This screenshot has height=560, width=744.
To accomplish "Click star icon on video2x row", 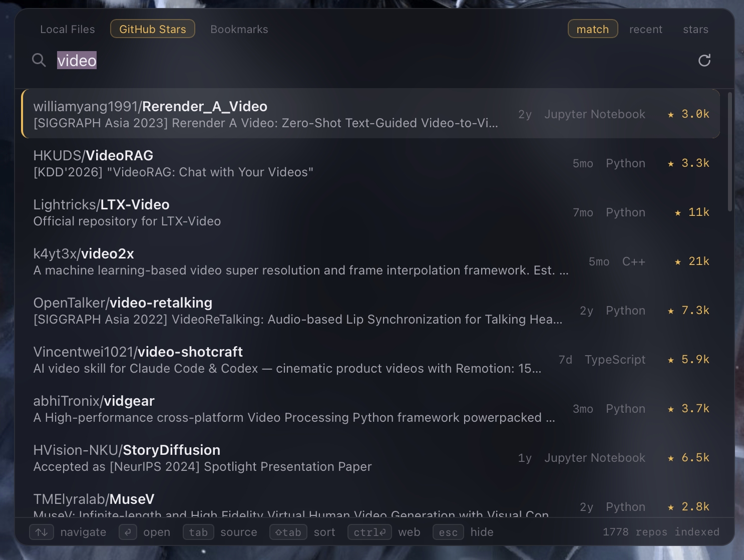I will click(x=678, y=261).
